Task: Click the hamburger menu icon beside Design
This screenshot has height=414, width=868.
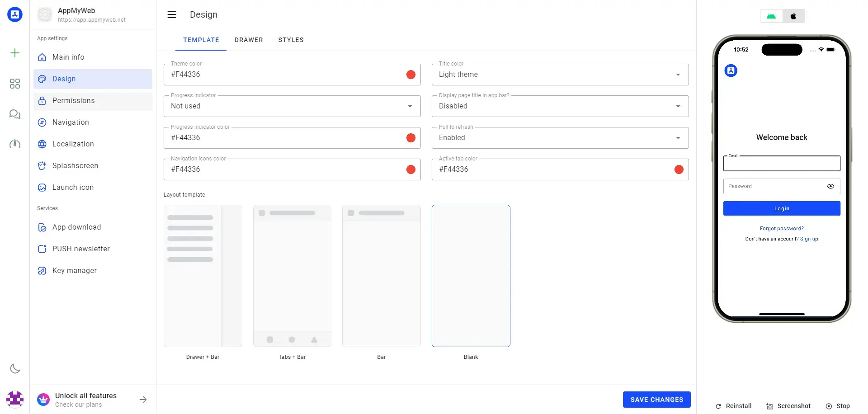Action: 172,14
